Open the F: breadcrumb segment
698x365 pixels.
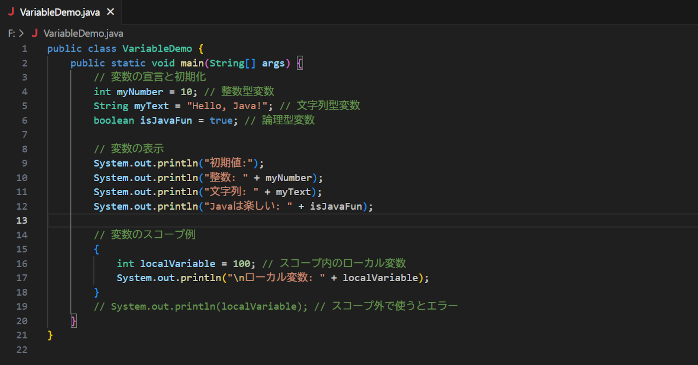tap(11, 33)
